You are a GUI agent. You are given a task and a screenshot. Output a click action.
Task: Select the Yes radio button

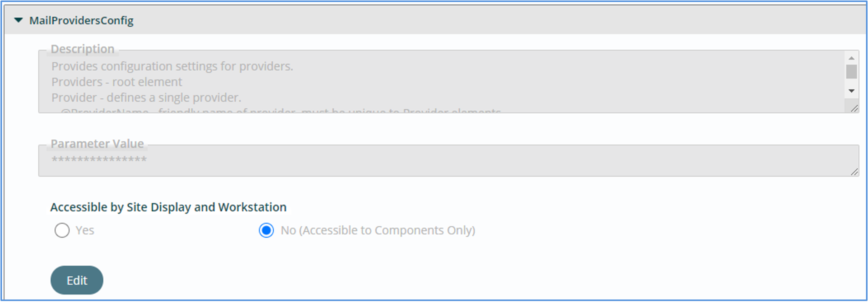62,230
